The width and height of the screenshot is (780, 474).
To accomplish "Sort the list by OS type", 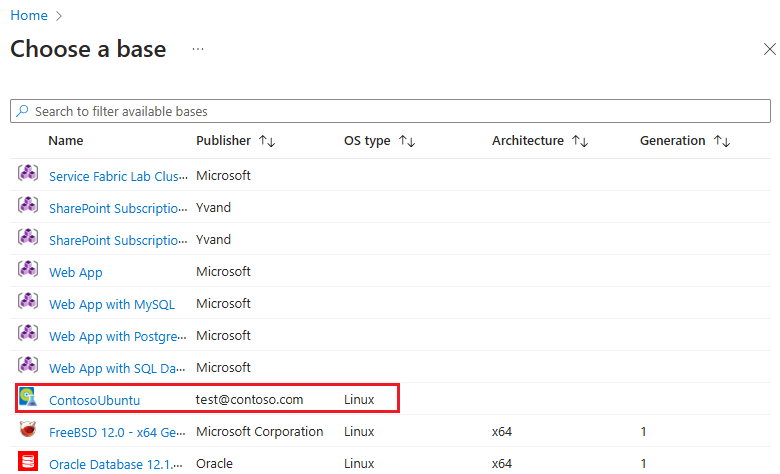I will (406, 141).
